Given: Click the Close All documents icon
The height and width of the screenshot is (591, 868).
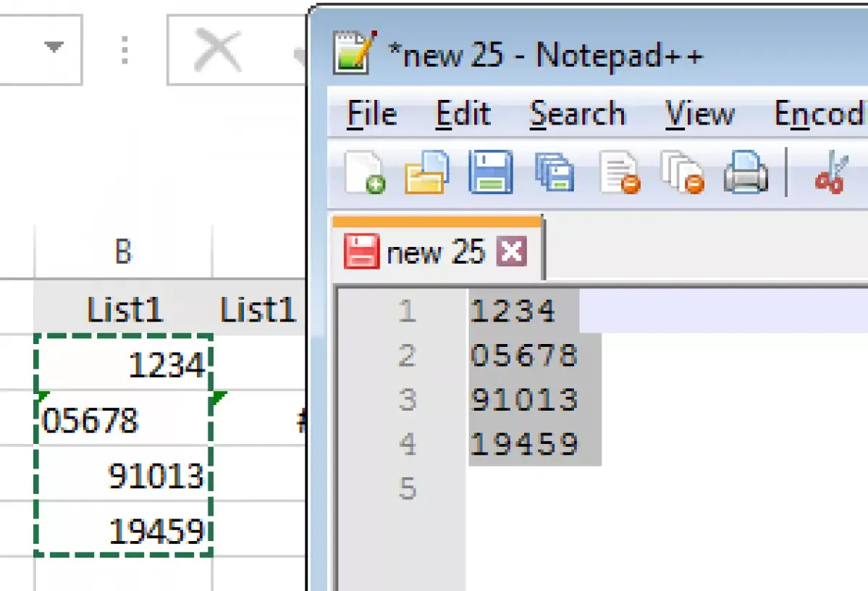Looking at the screenshot, I should tap(683, 173).
